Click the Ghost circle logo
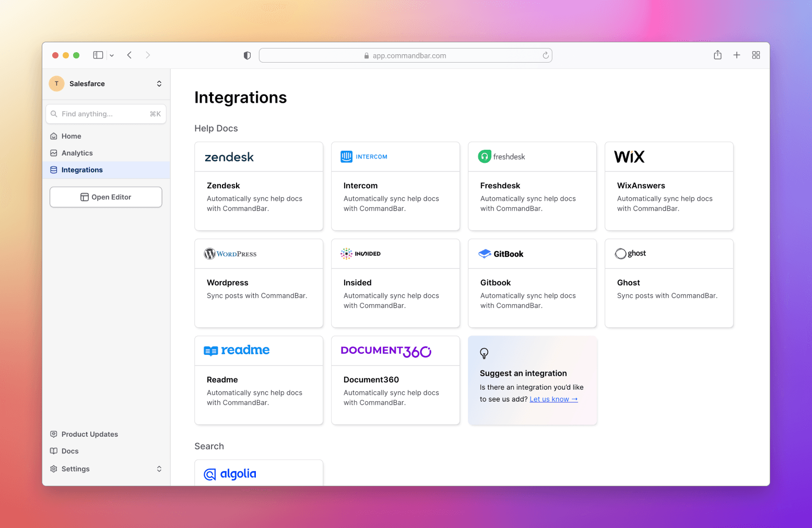Screen dimensions: 812x528 tap(620, 254)
